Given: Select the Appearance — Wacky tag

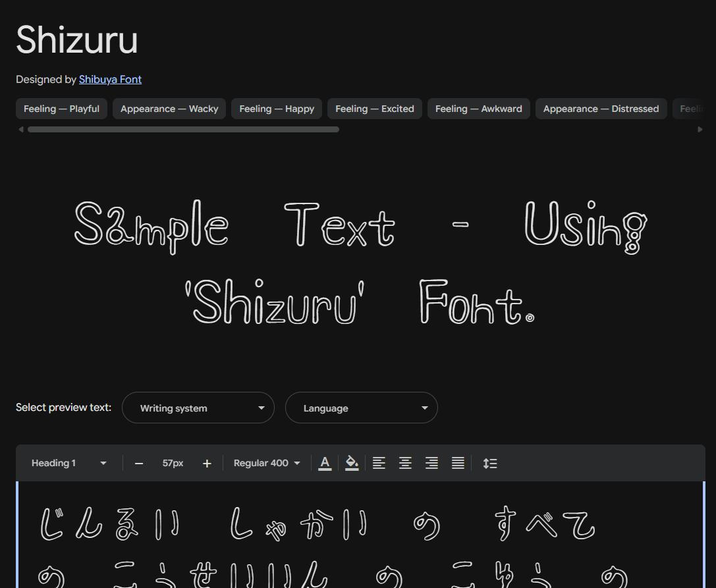Looking at the screenshot, I should [169, 109].
